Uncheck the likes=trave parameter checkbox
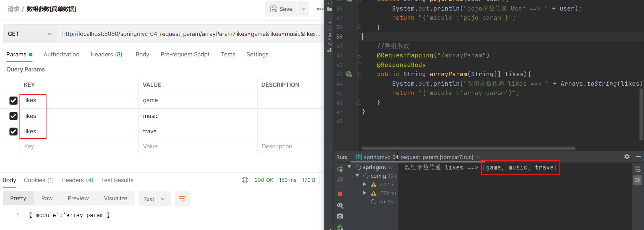The height and width of the screenshot is (230, 644). pyautogui.click(x=13, y=132)
